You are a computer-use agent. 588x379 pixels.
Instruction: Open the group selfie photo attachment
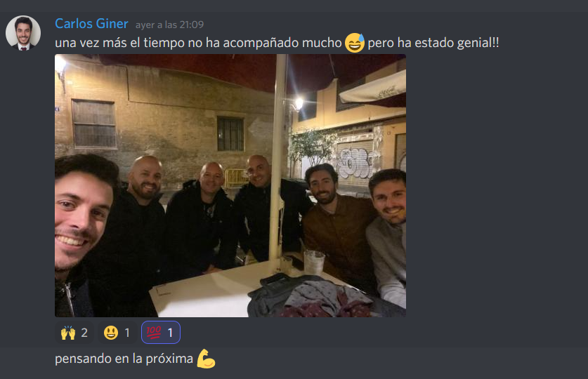(x=230, y=185)
